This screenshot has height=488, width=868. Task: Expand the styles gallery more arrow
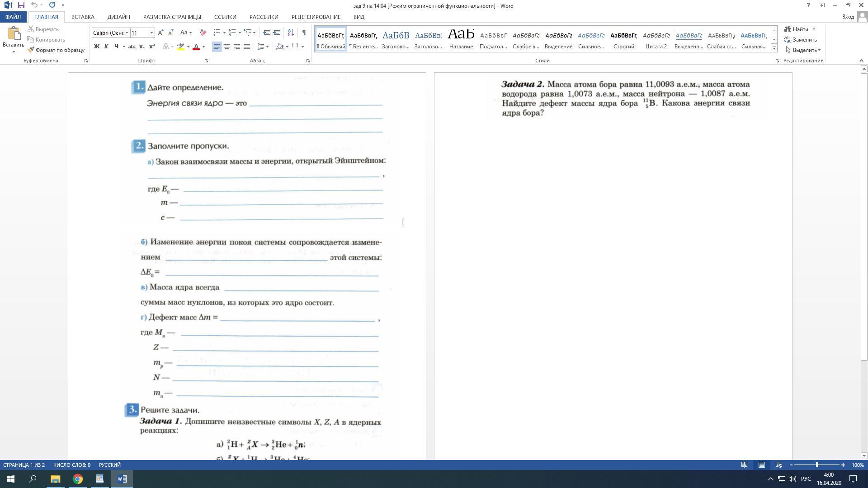tap(774, 48)
